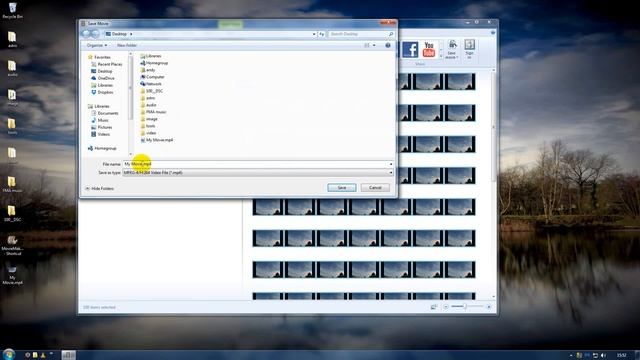Go back with the dialog's Back arrow
640x360 pixels.
pos(87,34)
